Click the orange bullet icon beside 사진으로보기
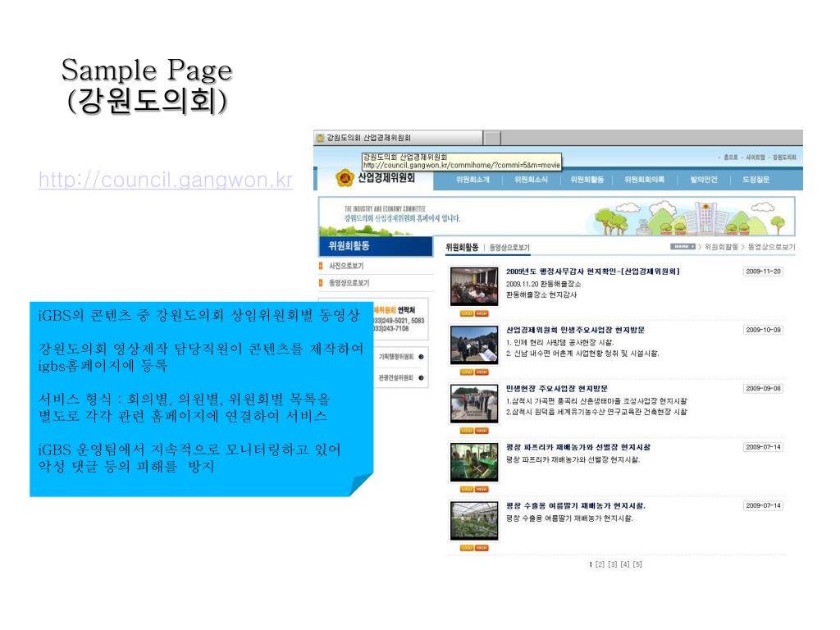Viewport: 840px width, 630px height. [x=321, y=266]
